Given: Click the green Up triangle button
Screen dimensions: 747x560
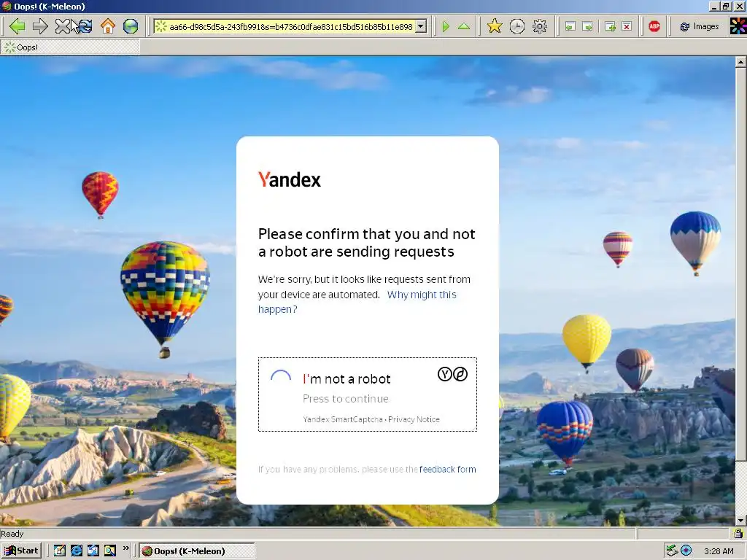Looking at the screenshot, I should [464, 26].
